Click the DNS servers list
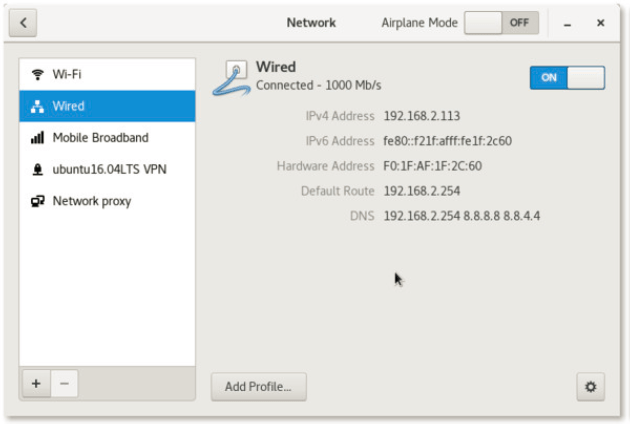 coord(461,216)
